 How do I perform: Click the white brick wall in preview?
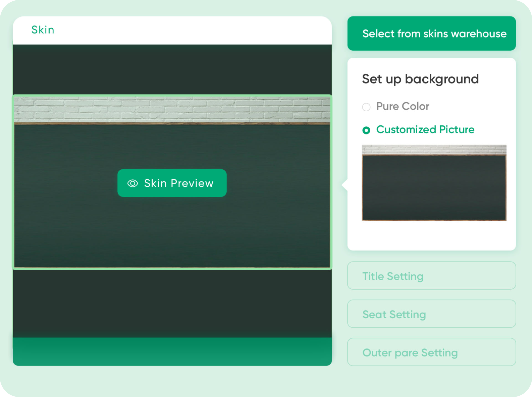172,110
